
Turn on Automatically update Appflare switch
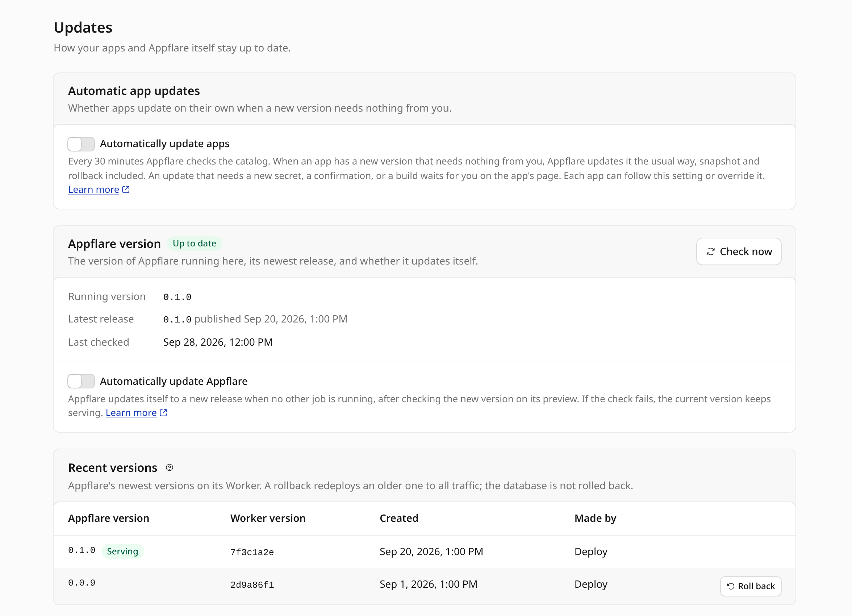click(81, 381)
